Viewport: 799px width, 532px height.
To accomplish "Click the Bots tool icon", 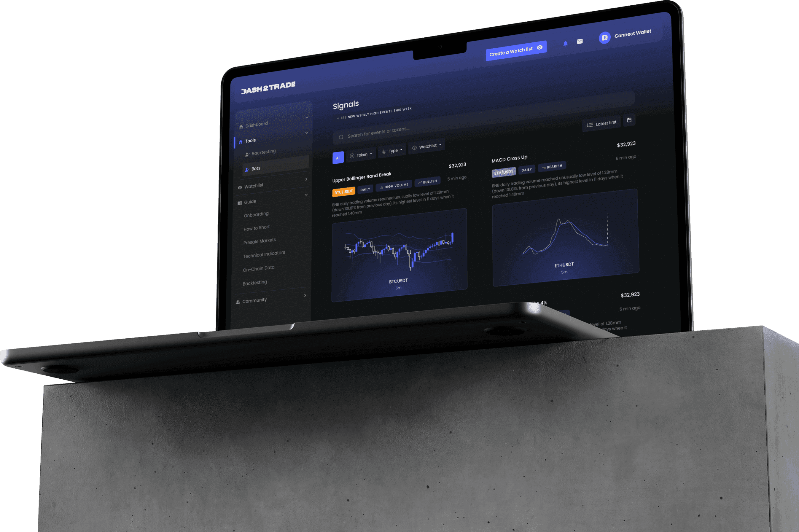I will [x=247, y=169].
